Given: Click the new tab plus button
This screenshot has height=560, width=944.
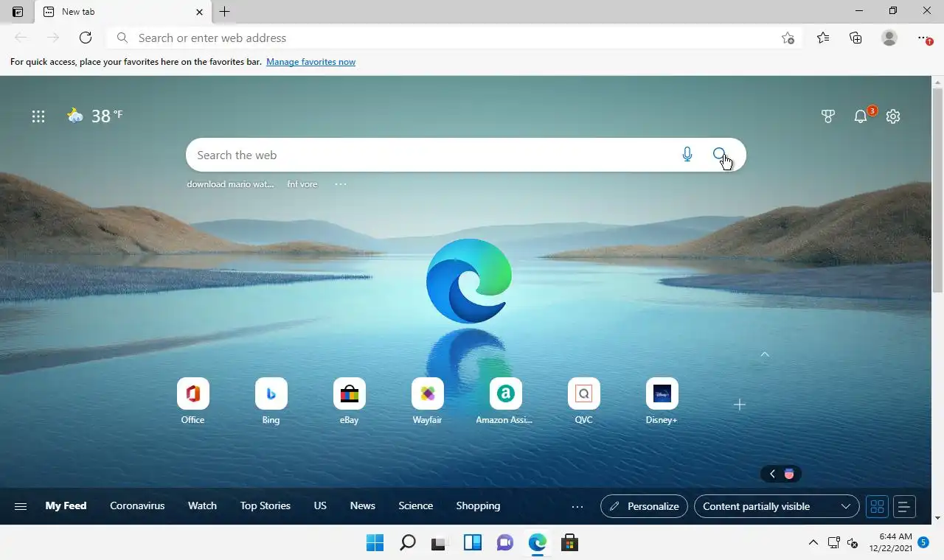Looking at the screenshot, I should pos(225,12).
